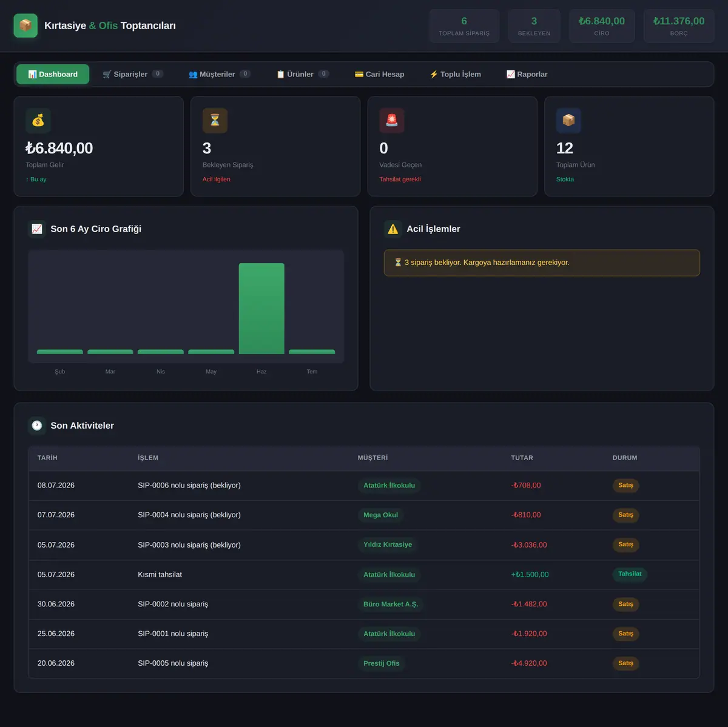
Task: Click the +₺1.500,00 amount
Action: point(530,574)
